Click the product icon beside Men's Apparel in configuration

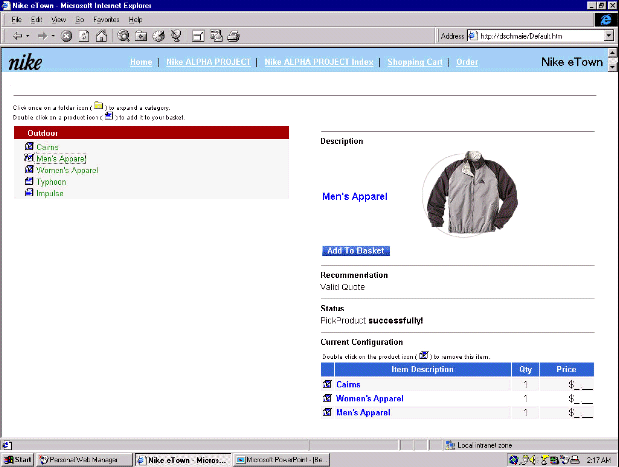pos(327,412)
